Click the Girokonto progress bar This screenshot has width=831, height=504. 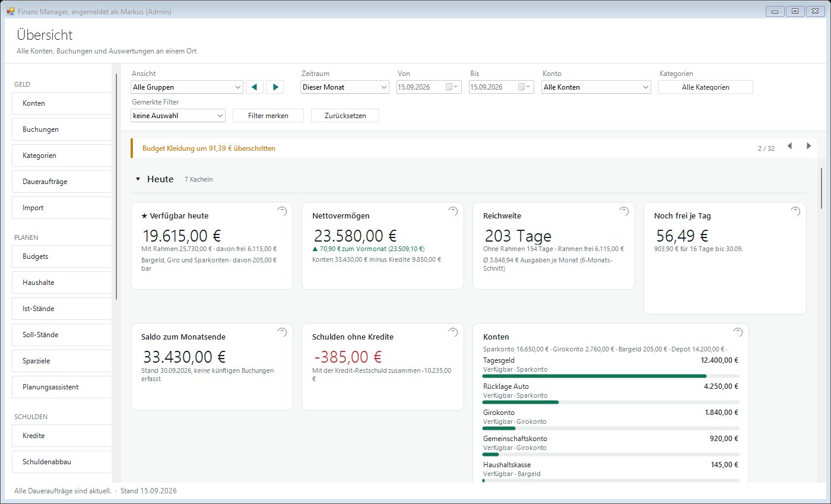(x=611, y=429)
